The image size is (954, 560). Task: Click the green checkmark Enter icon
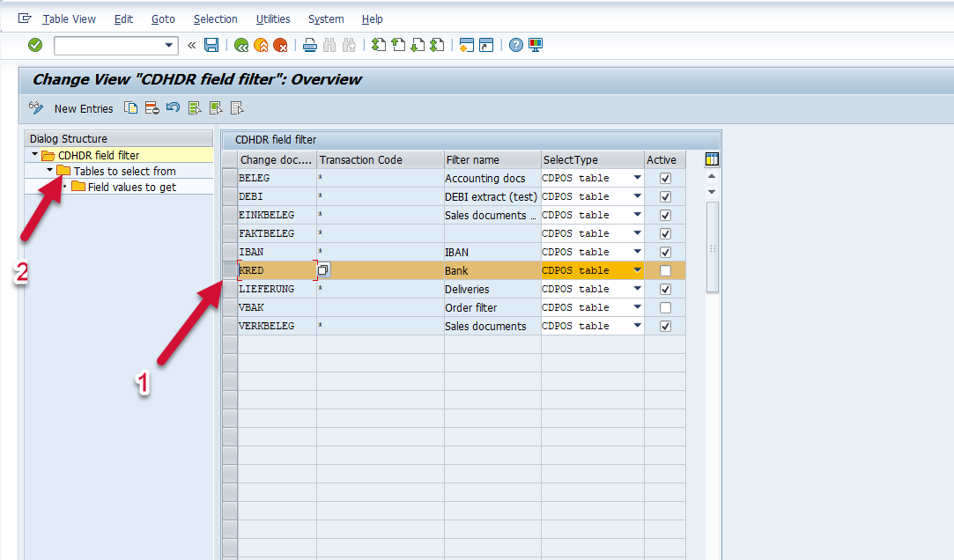35,45
